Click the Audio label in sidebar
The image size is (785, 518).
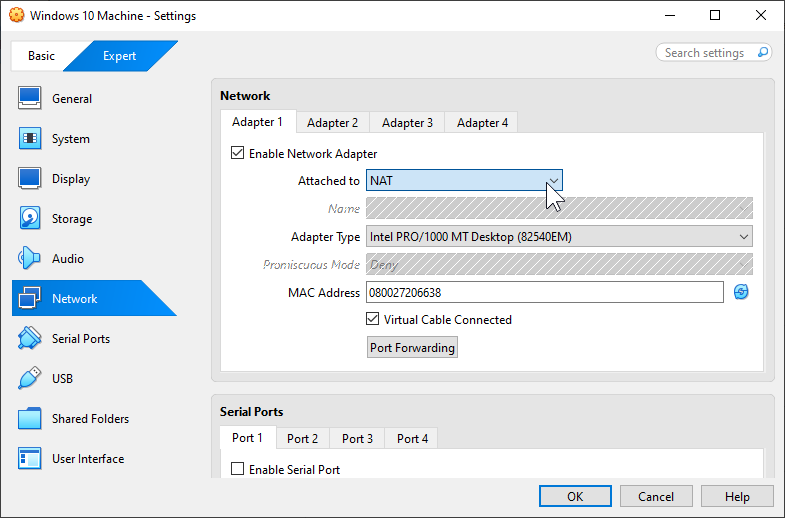click(x=68, y=258)
